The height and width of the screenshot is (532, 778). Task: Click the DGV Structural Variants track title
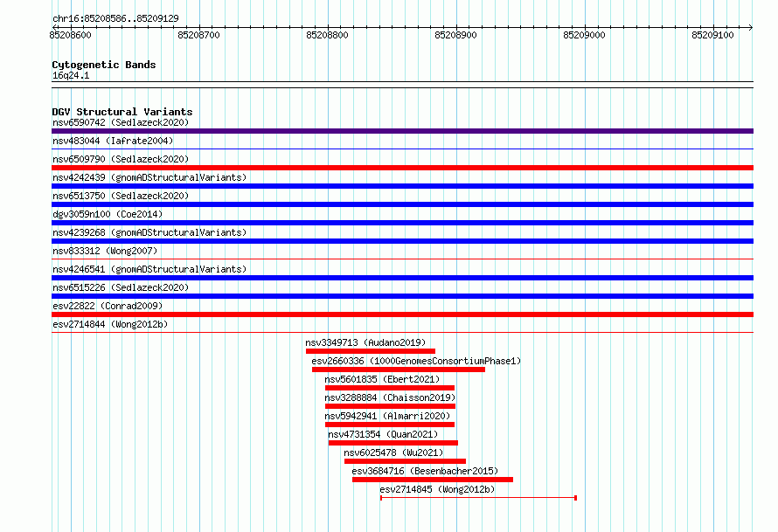point(122,112)
